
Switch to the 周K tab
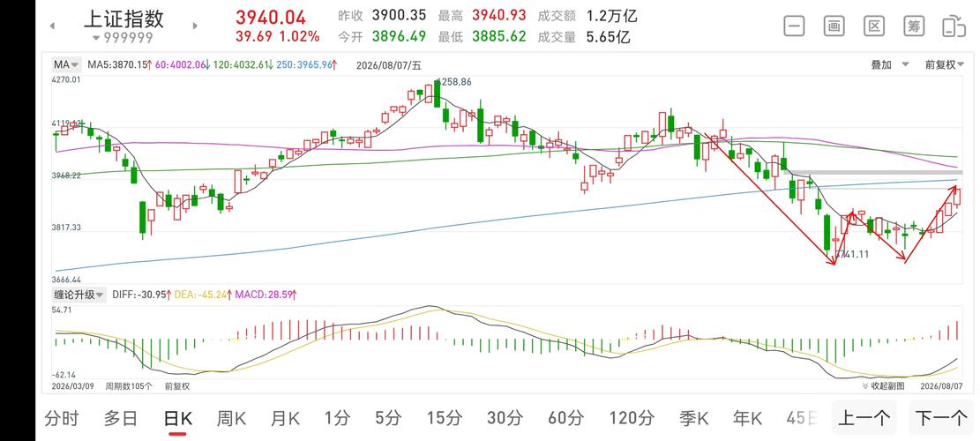click(231, 418)
